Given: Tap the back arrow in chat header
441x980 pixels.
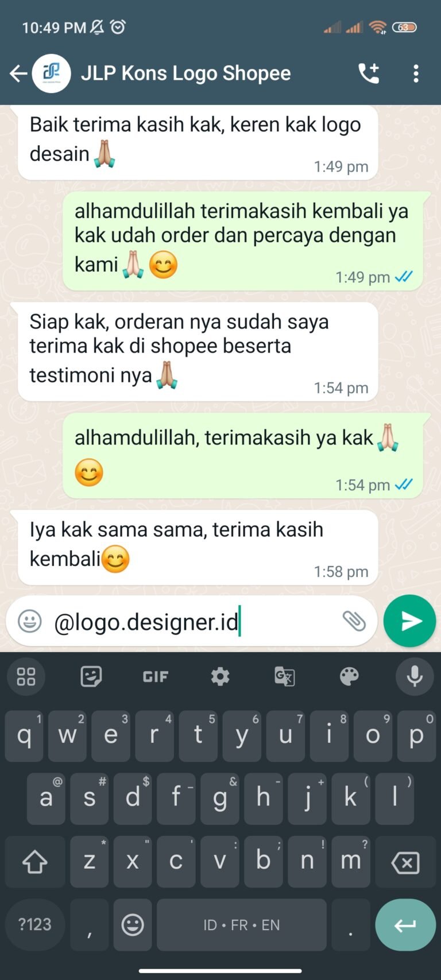Looking at the screenshot, I should pyautogui.click(x=18, y=73).
